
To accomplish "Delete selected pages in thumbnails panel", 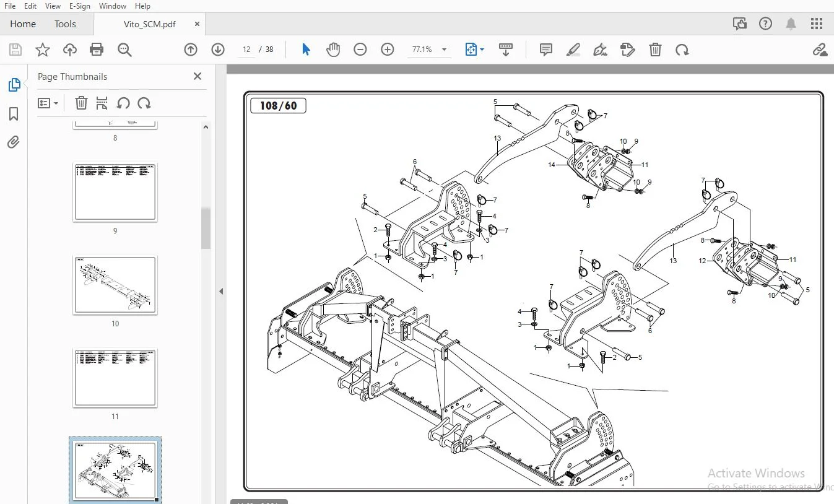I will (81, 103).
